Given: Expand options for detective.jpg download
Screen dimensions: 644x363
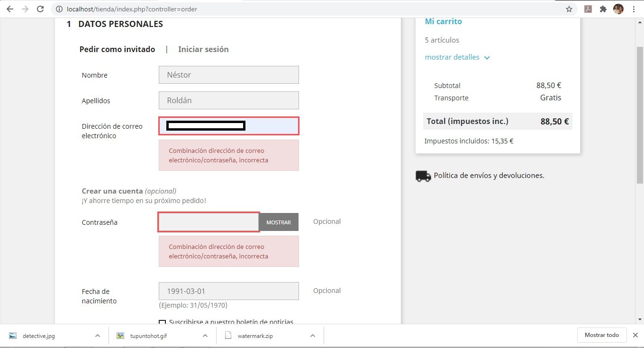Looking at the screenshot, I should (98, 336).
